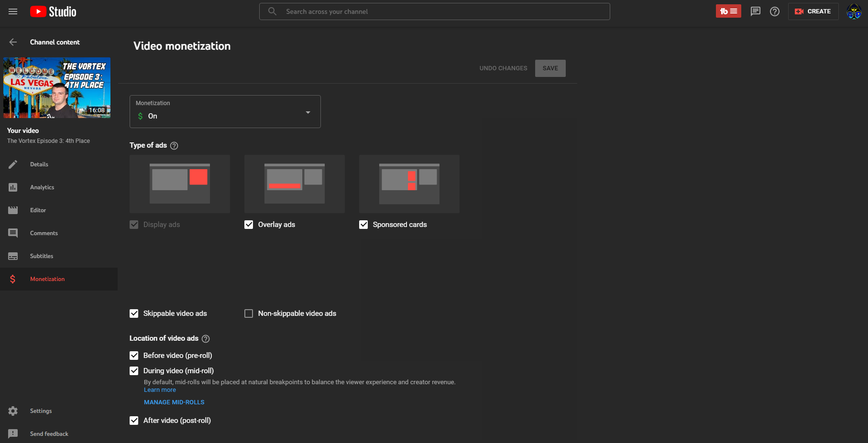Click MANAGE MID-ROLLS
Viewport: 868px width, 443px height.
click(x=174, y=402)
